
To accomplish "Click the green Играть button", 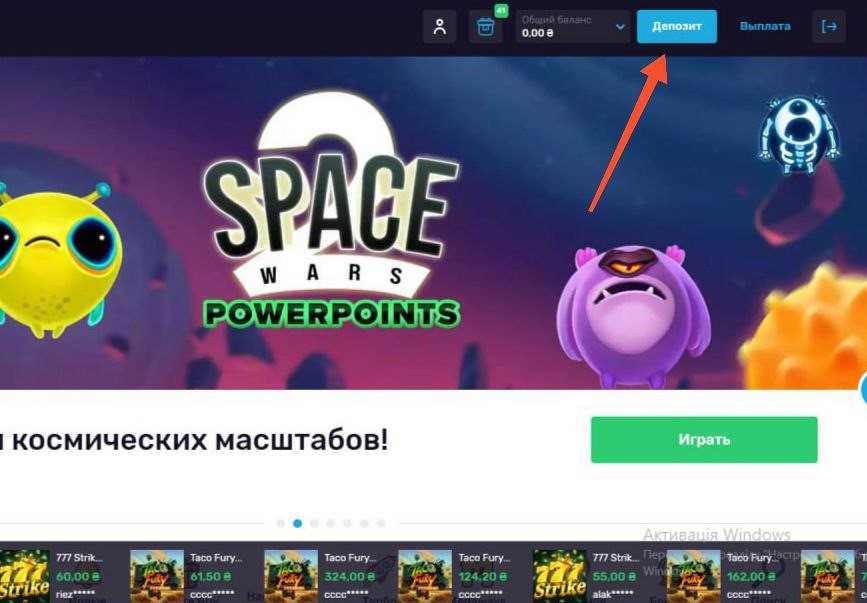I will click(x=704, y=439).
